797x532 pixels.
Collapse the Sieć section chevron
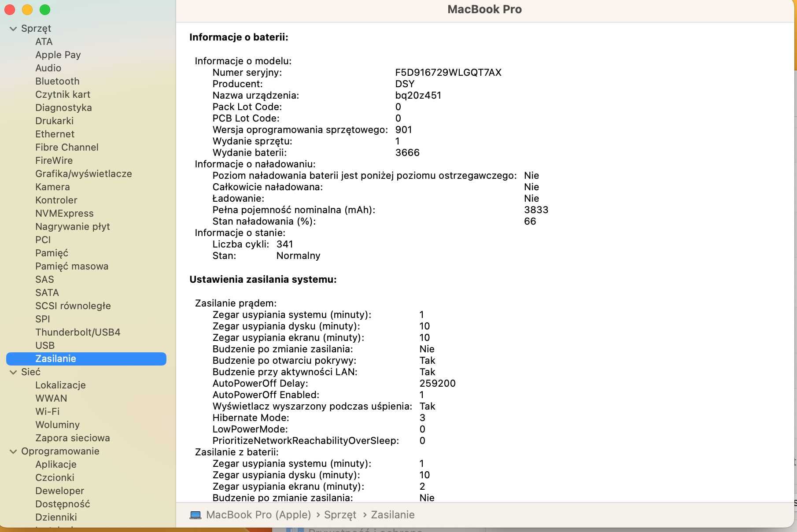pos(13,372)
